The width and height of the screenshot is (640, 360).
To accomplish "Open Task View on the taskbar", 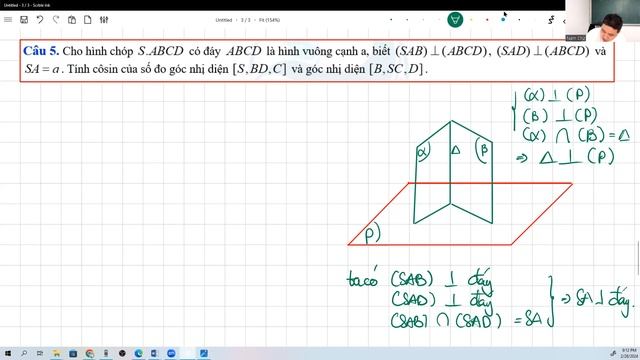I will (40, 353).
